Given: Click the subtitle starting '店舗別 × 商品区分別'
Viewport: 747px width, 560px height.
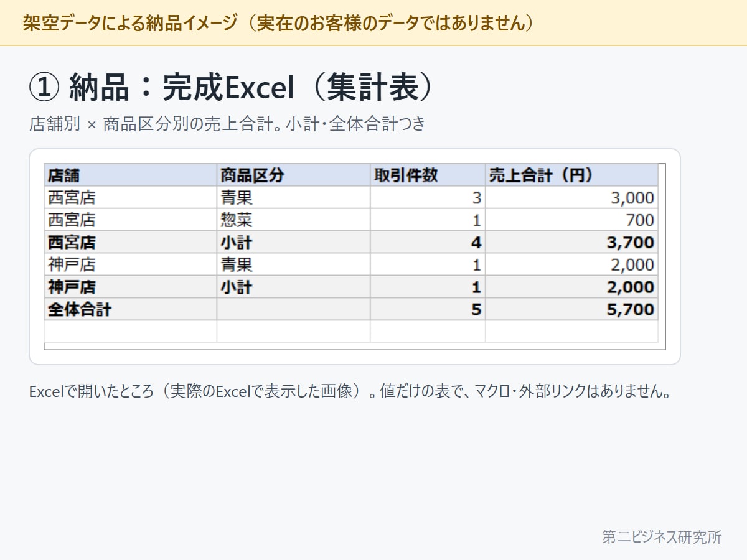Looking at the screenshot, I should coord(227,124).
